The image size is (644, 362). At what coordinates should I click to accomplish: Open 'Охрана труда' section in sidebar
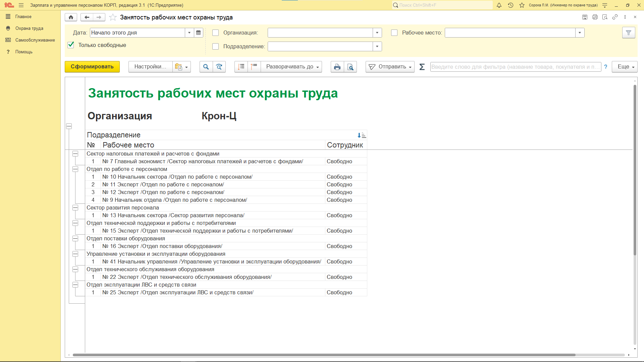[29, 28]
